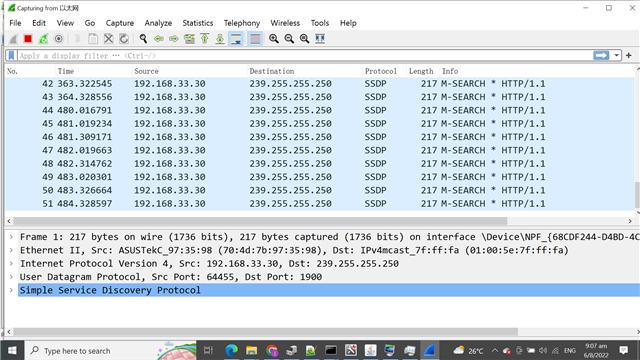This screenshot has height=360, width=640.
Task: Add a display filter button with plus
Action: (x=629, y=56)
